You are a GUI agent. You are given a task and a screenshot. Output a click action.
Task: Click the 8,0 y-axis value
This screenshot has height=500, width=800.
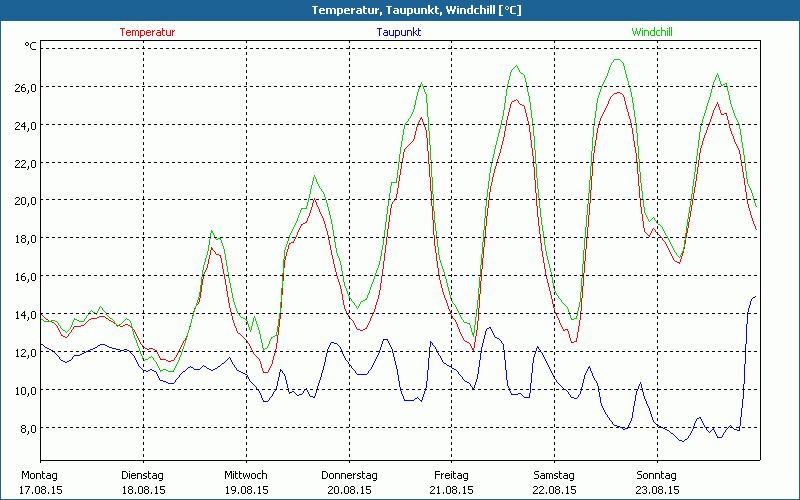click(x=28, y=429)
